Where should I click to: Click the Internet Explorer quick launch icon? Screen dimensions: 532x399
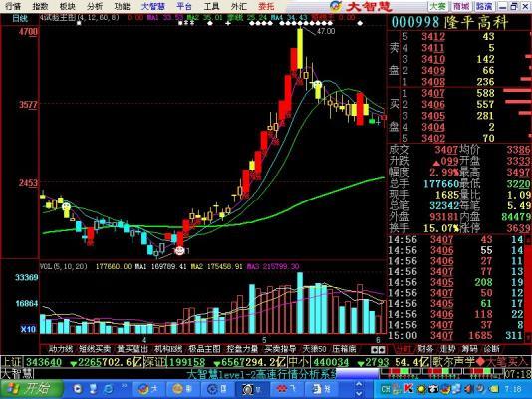coord(109,389)
